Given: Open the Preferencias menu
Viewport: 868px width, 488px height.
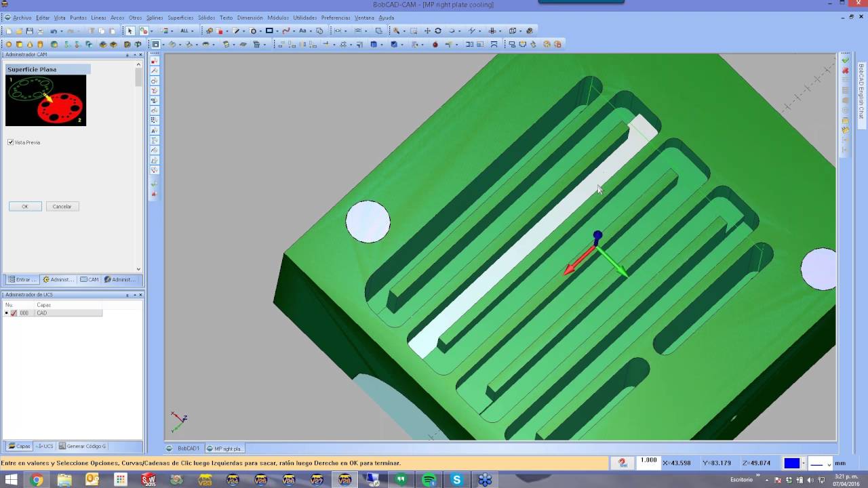Looking at the screenshot, I should pyautogui.click(x=336, y=18).
